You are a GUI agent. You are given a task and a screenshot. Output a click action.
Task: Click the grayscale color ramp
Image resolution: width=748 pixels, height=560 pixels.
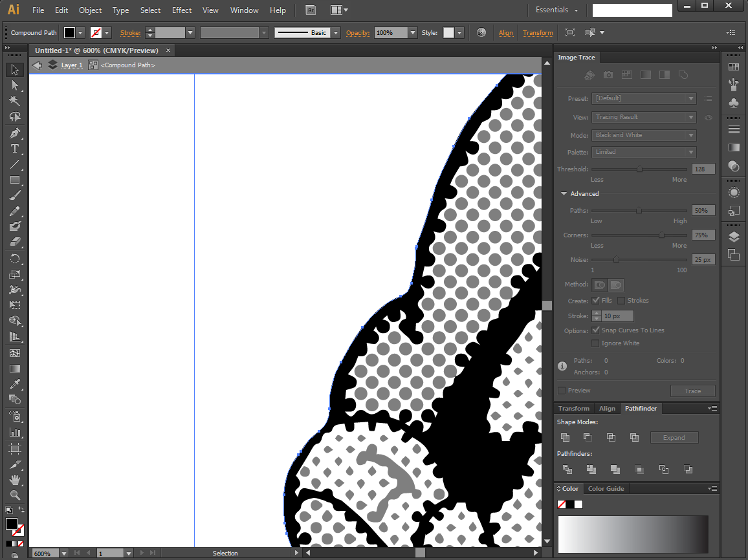[x=633, y=533]
